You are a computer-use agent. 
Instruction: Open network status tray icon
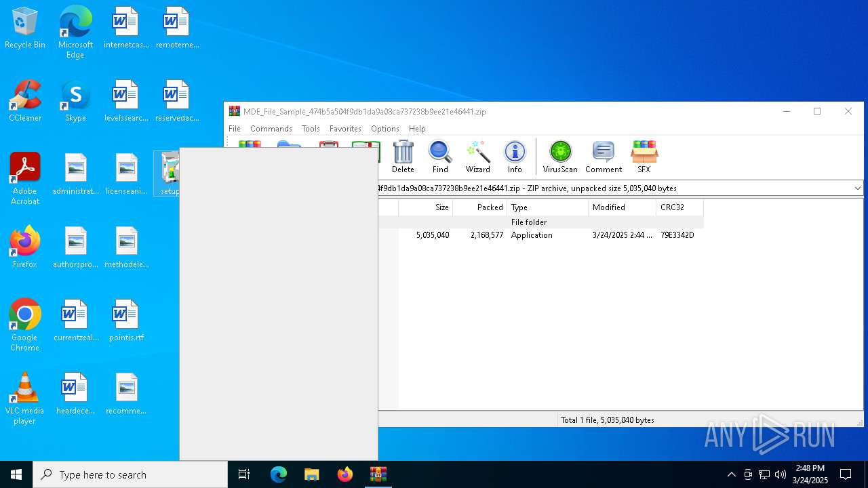click(x=764, y=474)
